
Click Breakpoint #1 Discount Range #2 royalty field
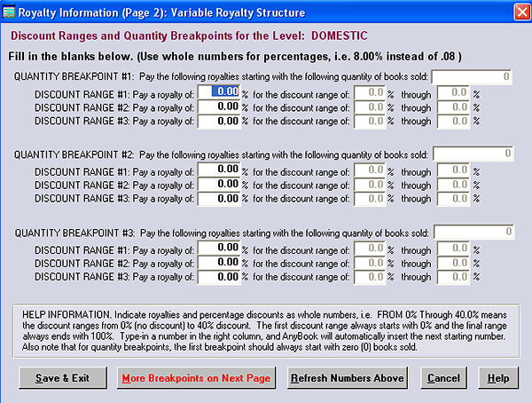pyautogui.click(x=218, y=107)
